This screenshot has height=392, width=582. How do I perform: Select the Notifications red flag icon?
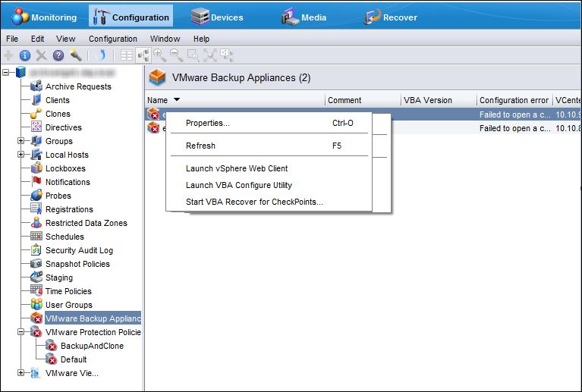tap(36, 182)
